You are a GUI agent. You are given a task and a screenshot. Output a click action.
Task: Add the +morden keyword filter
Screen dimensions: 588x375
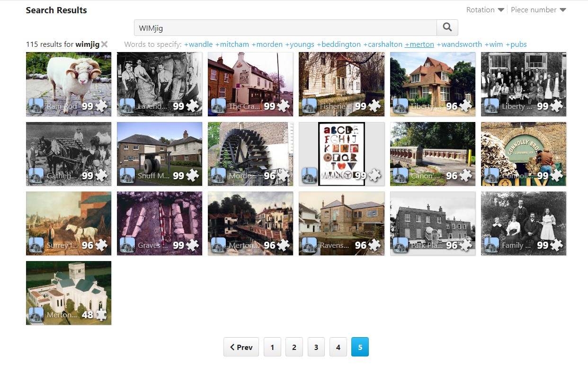(x=267, y=44)
